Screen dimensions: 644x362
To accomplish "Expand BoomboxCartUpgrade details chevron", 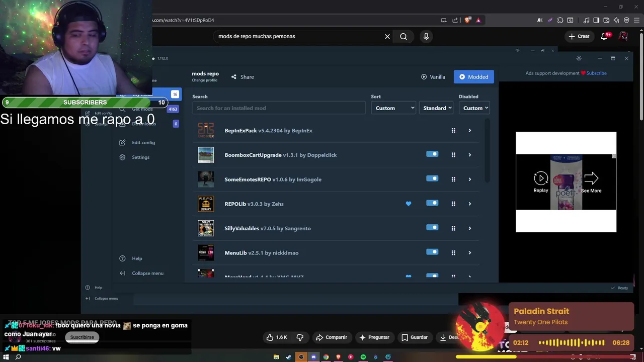I will (x=470, y=155).
